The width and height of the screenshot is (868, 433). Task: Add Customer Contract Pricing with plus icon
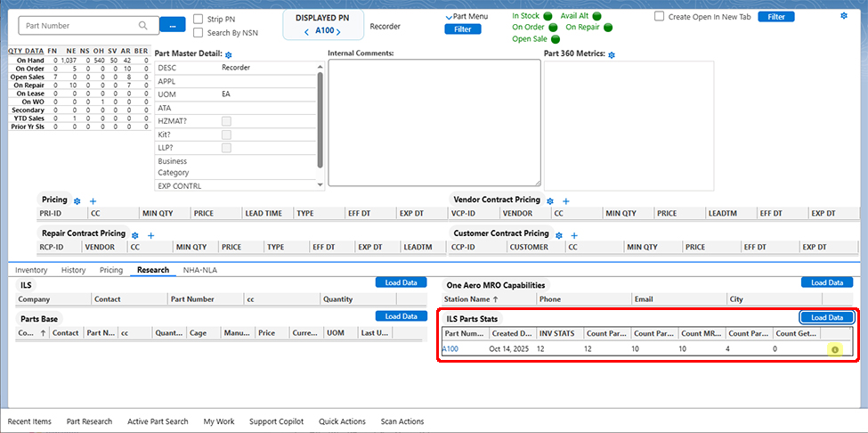[574, 235]
